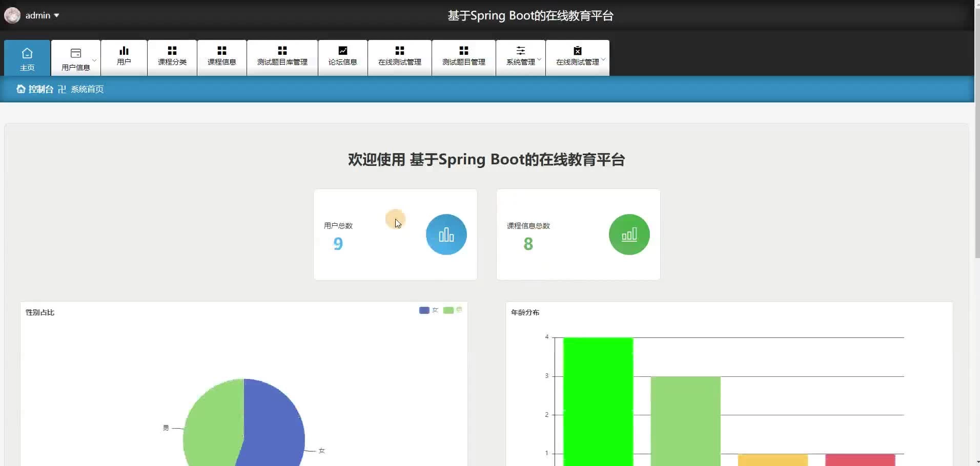This screenshot has width=980, height=466.
Task: Click the 控制台 breadcrumb link
Action: click(40, 89)
